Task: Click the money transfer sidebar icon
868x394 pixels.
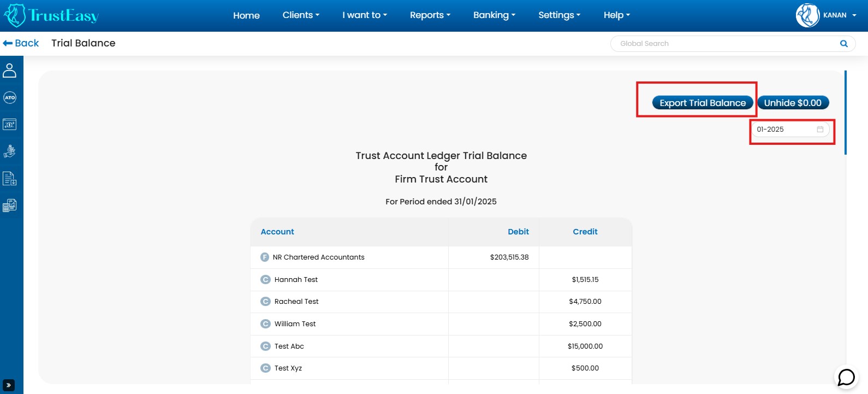Action: point(10,125)
